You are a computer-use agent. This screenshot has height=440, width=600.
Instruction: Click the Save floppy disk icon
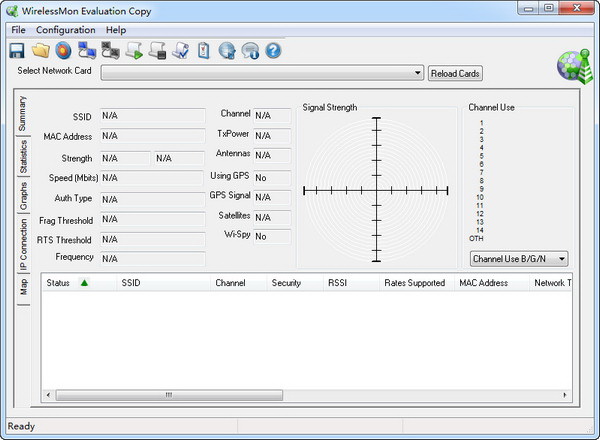[x=16, y=51]
